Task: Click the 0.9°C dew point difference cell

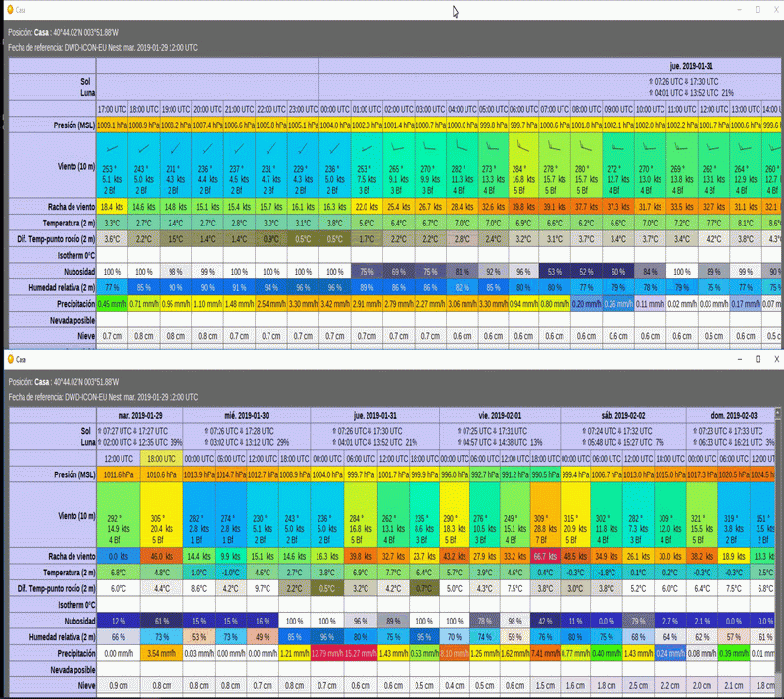Action: click(271, 239)
